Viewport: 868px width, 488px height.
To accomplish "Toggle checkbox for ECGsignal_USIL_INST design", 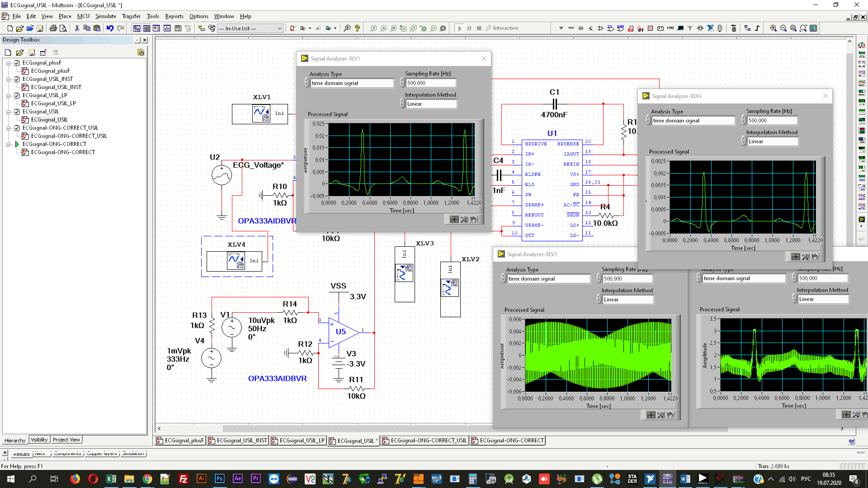I will point(17,79).
